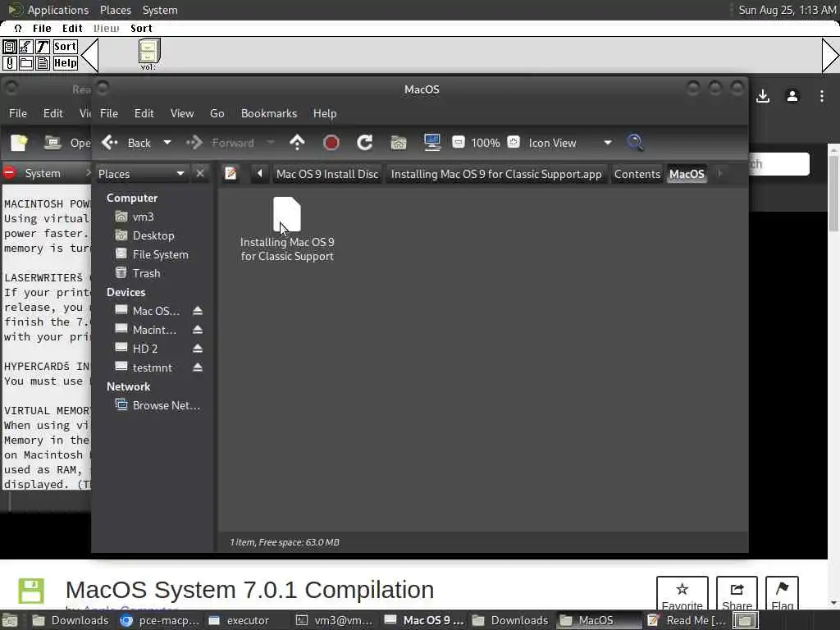Switch to Read Me taskbar window
840x630 pixels.
pyautogui.click(x=687, y=620)
